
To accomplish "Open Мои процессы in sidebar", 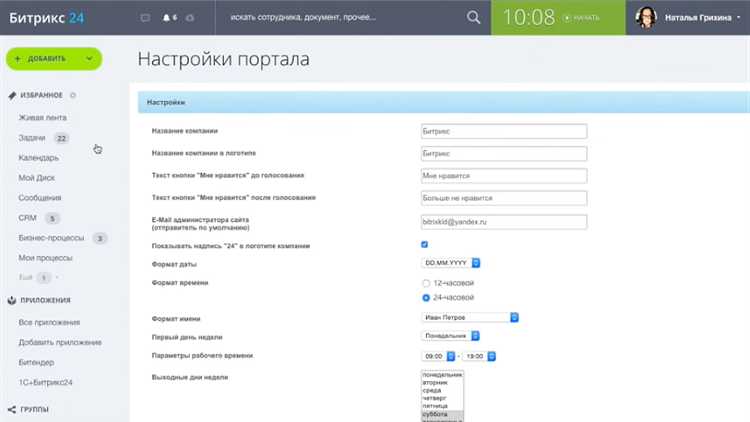I will 45,258.
